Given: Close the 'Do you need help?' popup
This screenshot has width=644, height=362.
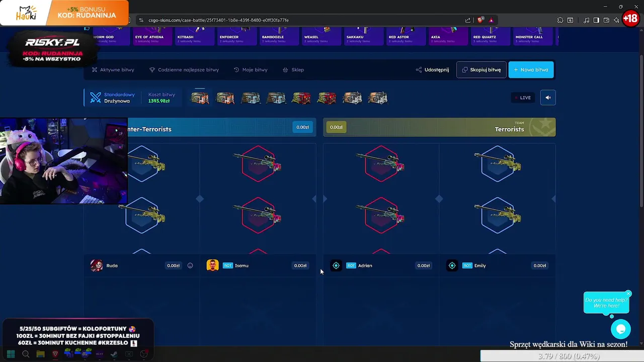Looking at the screenshot, I should tap(628, 294).
